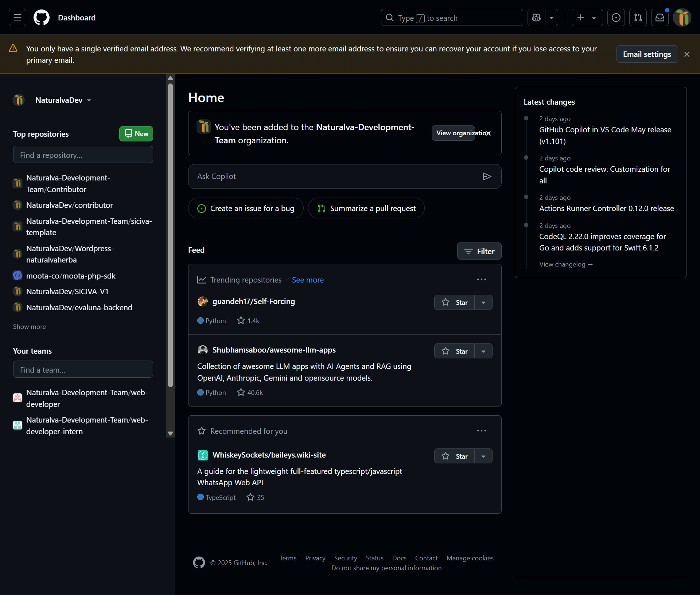Choose Create an issue for a bug

click(x=246, y=208)
